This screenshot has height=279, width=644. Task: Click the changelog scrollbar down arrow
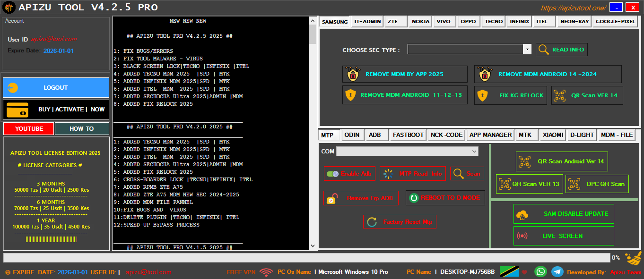(x=313, y=245)
